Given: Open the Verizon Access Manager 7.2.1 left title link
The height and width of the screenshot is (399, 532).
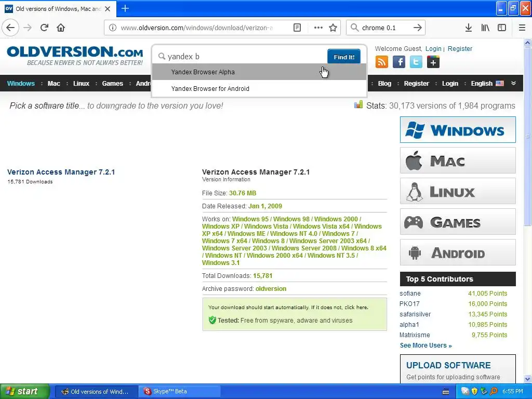Looking at the screenshot, I should (x=61, y=172).
